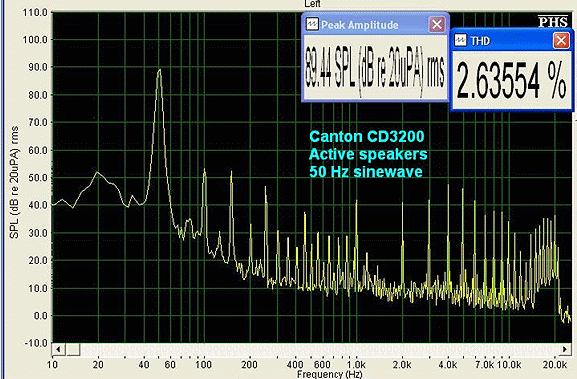
Task: Click the 90.0 y-axis label
Action: (37, 67)
